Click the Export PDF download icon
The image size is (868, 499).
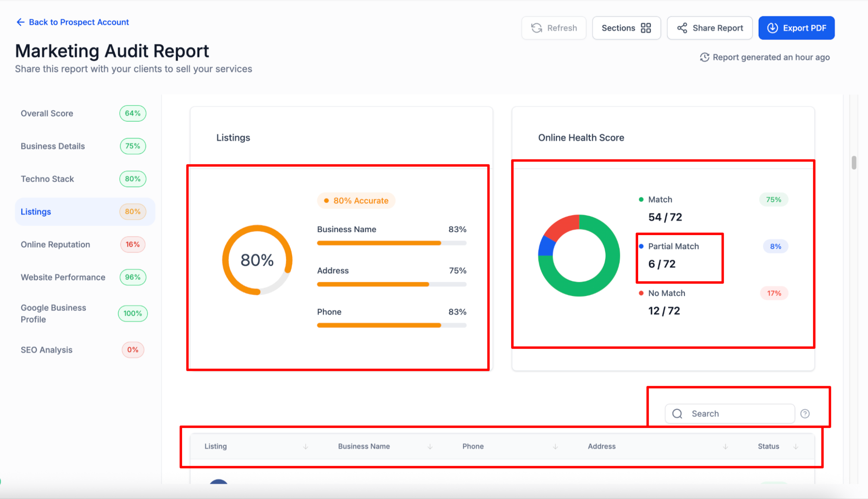click(x=772, y=28)
